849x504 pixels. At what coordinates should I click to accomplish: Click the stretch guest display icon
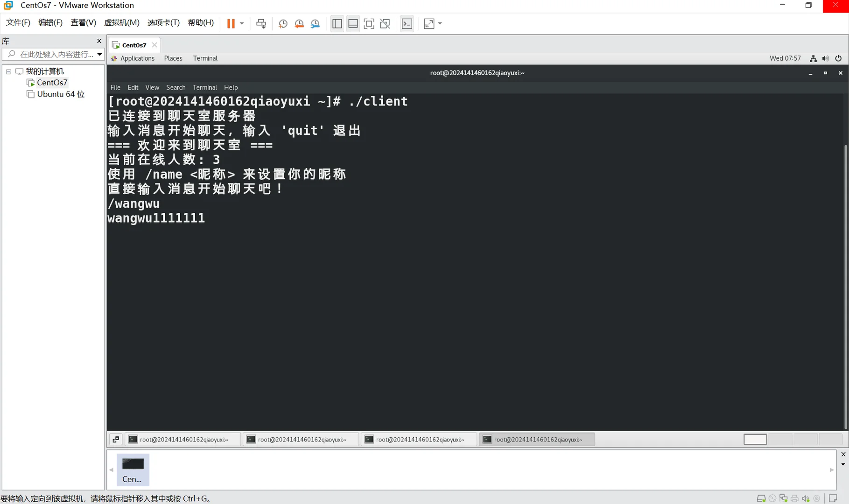point(429,23)
